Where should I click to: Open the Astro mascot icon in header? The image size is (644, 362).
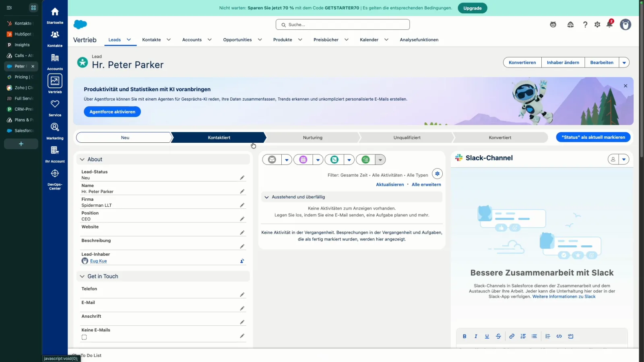[x=553, y=25]
